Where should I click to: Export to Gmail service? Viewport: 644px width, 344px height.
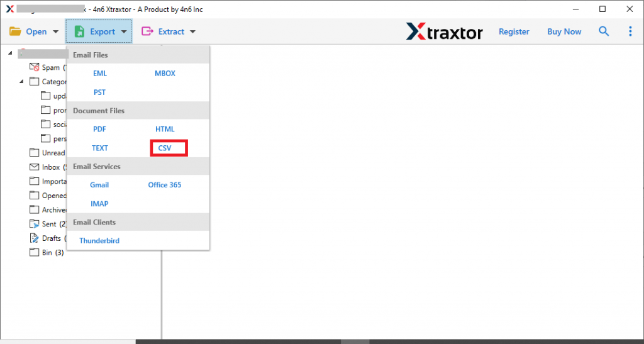99,185
